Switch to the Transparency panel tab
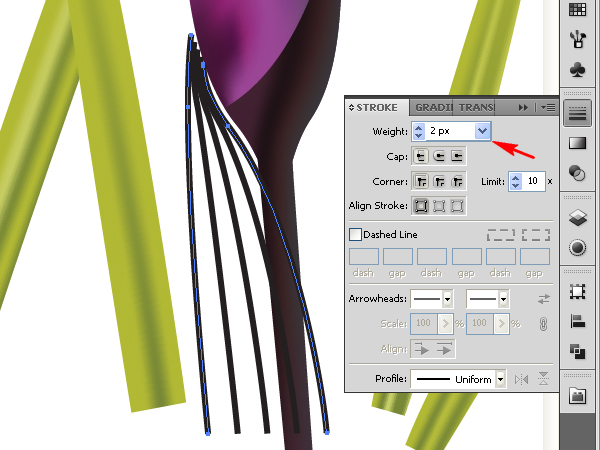This screenshot has width=600, height=450. [476, 108]
